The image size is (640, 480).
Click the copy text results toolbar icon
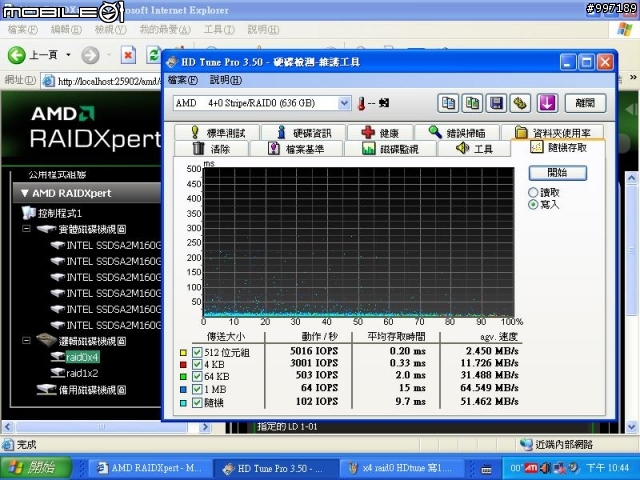pyautogui.click(x=448, y=103)
